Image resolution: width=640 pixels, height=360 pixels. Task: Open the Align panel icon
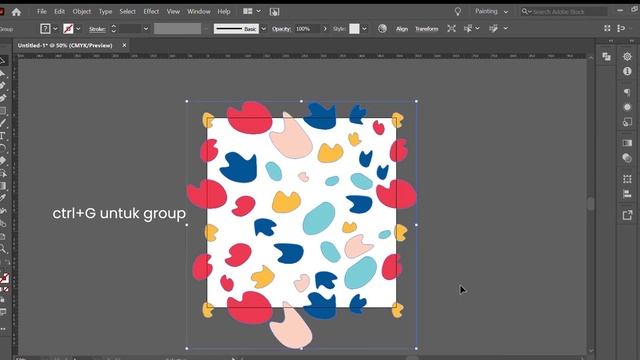[627, 194]
